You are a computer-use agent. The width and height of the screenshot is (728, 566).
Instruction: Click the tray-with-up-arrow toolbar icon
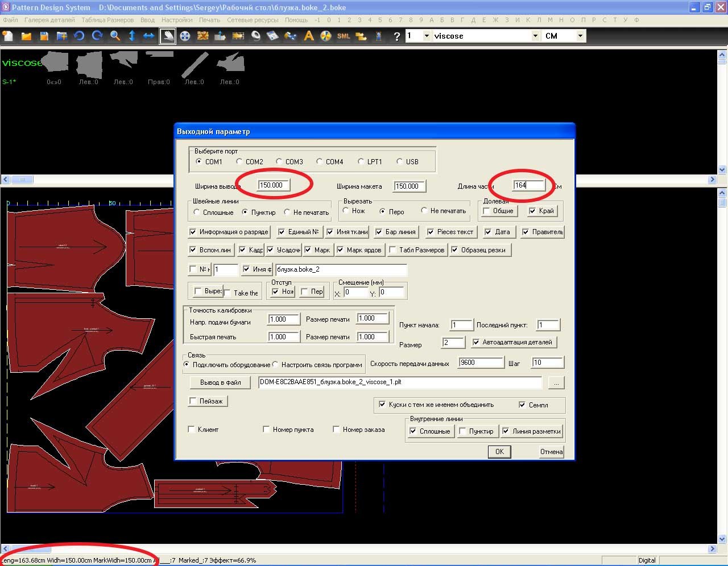pos(220,36)
